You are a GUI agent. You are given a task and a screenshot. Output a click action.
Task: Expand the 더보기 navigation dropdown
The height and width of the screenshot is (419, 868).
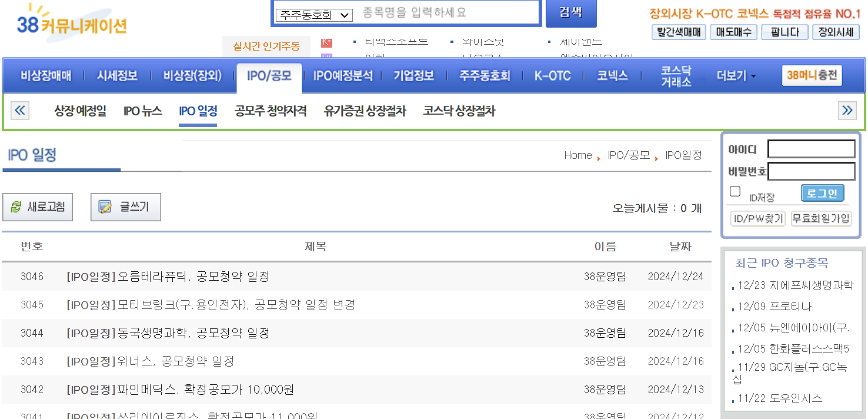733,75
